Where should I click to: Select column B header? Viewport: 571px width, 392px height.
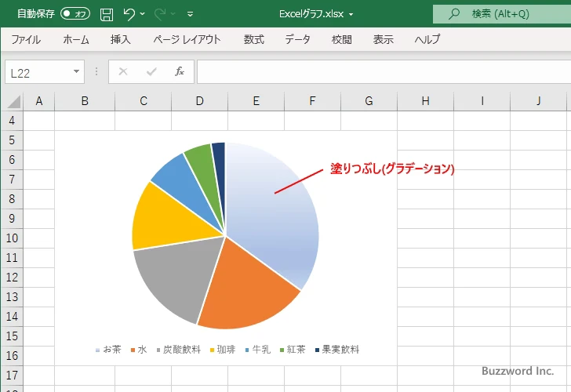pos(85,101)
